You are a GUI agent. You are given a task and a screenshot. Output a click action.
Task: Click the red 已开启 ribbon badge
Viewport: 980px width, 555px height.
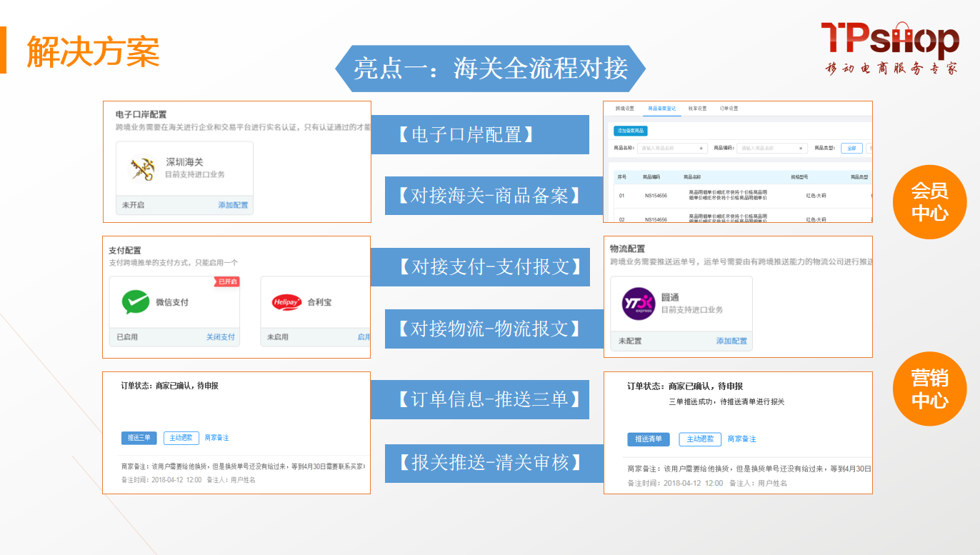pyautogui.click(x=228, y=282)
